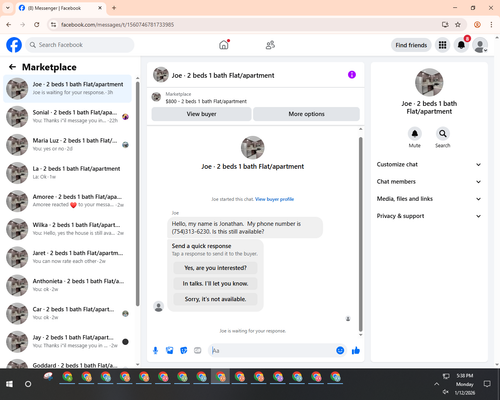The height and width of the screenshot is (400, 500).
Task: Open the La 2 beds conversation
Action: coord(67,173)
